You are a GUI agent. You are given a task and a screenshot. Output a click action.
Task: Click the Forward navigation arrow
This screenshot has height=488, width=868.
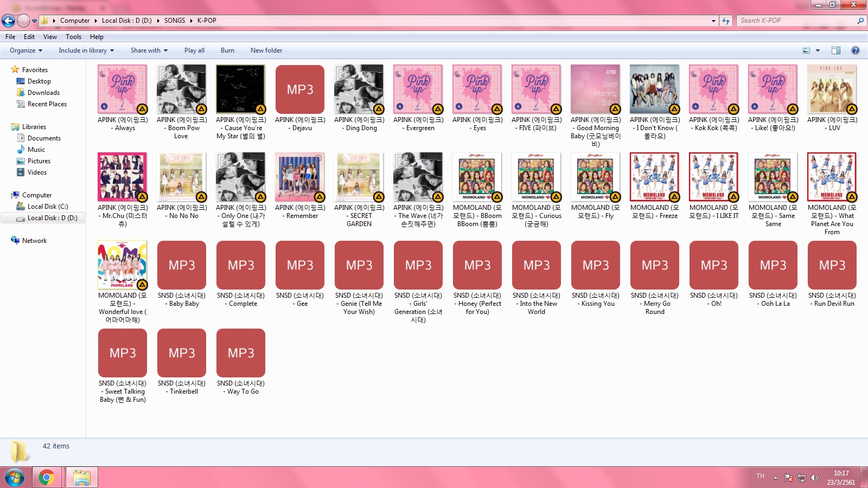(23, 21)
